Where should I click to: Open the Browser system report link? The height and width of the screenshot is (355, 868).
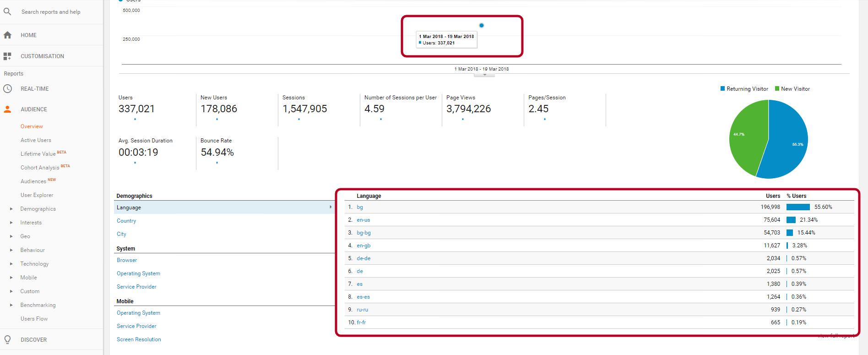(x=127, y=260)
